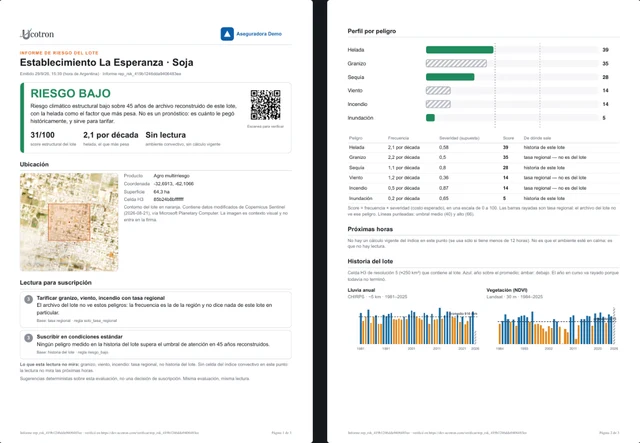Screen dimensions: 640x443
Task: Click the 'De dónde sale' column header
Action: 537,138
